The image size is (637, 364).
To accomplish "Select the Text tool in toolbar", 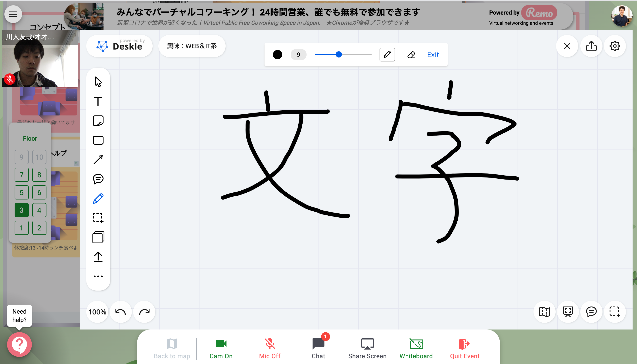I will click(x=98, y=101).
